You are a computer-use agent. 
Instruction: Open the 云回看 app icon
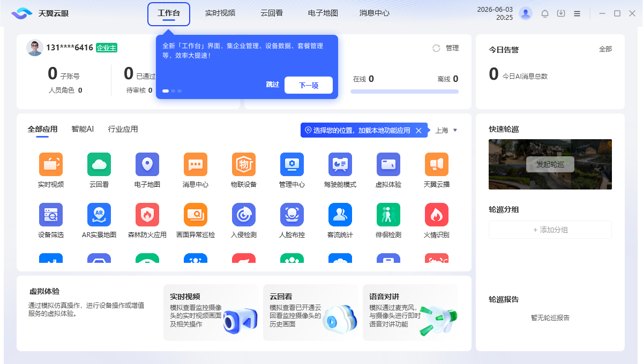click(99, 164)
